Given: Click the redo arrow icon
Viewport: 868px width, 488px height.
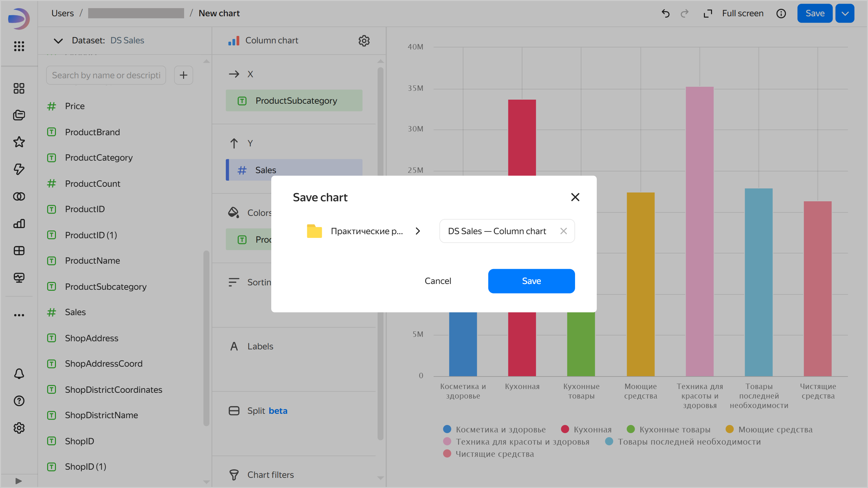Looking at the screenshot, I should tap(685, 14).
